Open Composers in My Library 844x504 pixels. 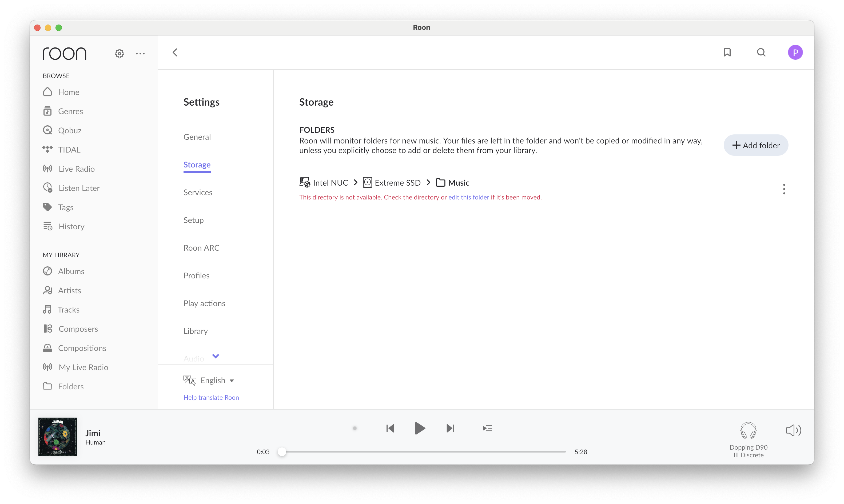[x=70, y=329]
